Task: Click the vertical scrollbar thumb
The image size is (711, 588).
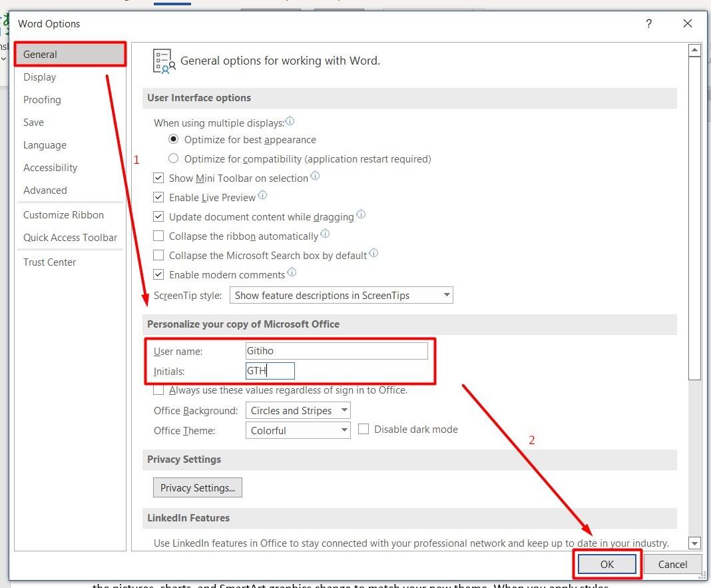Action: 694,218
